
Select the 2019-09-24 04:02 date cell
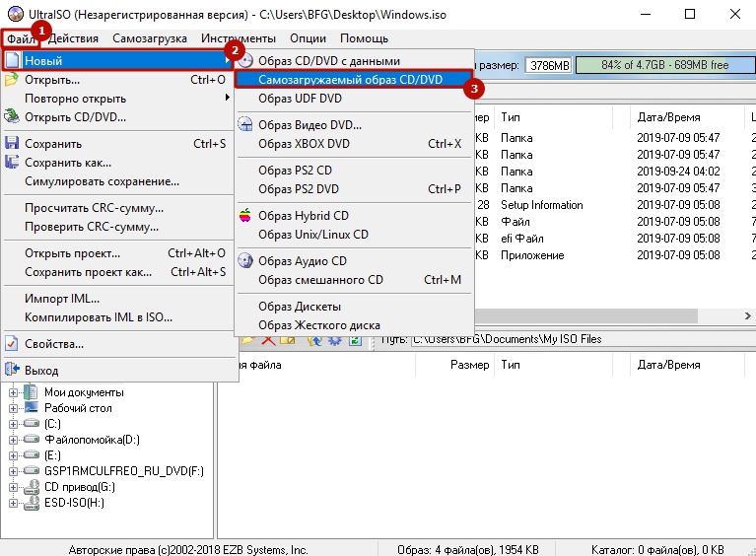(x=678, y=172)
